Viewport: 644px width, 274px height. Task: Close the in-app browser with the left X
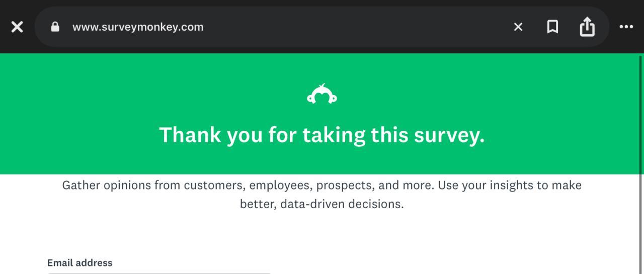(x=17, y=27)
